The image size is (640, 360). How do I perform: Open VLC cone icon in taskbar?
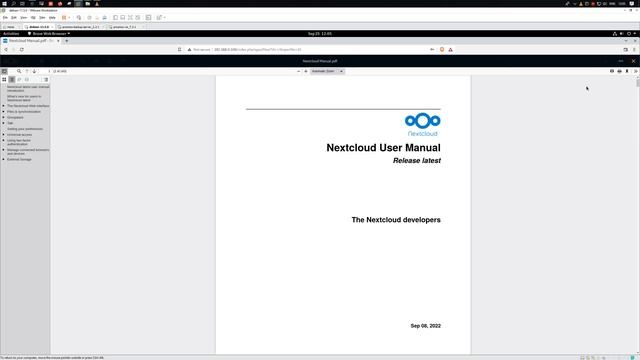click(97, 3)
